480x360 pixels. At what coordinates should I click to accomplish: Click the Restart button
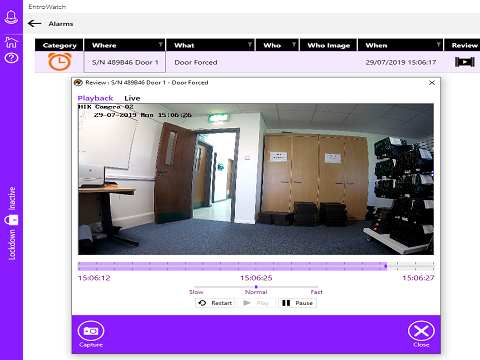[215, 303]
